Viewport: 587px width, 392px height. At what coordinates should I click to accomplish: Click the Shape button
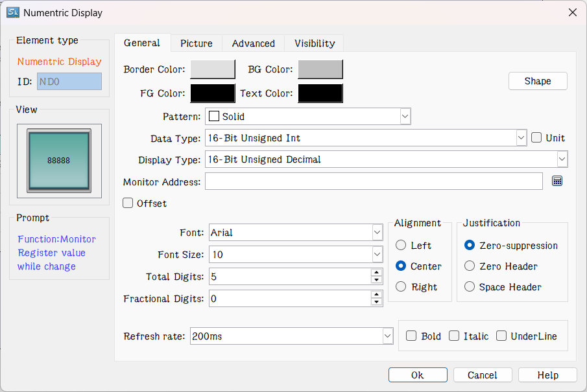tap(538, 81)
